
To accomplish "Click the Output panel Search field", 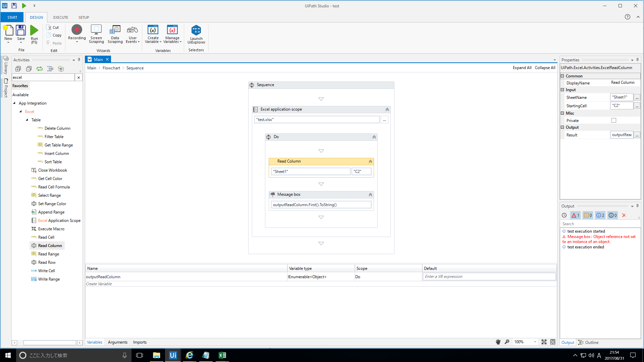I will (x=600, y=224).
